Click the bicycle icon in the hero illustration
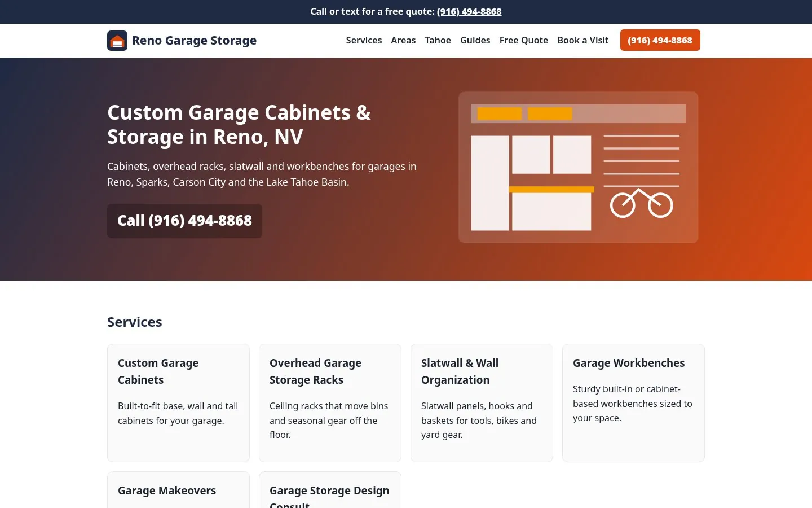The image size is (812, 508). click(x=642, y=203)
